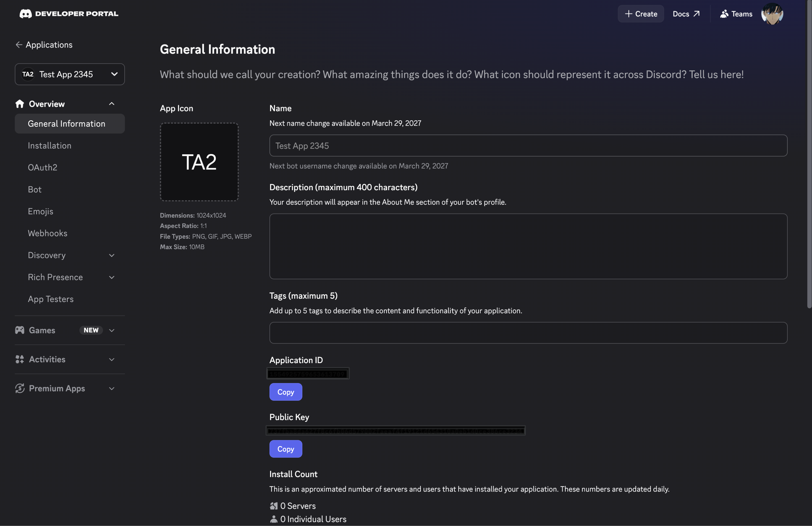Click the plus icon on Create
The width and height of the screenshot is (812, 526).
point(628,14)
